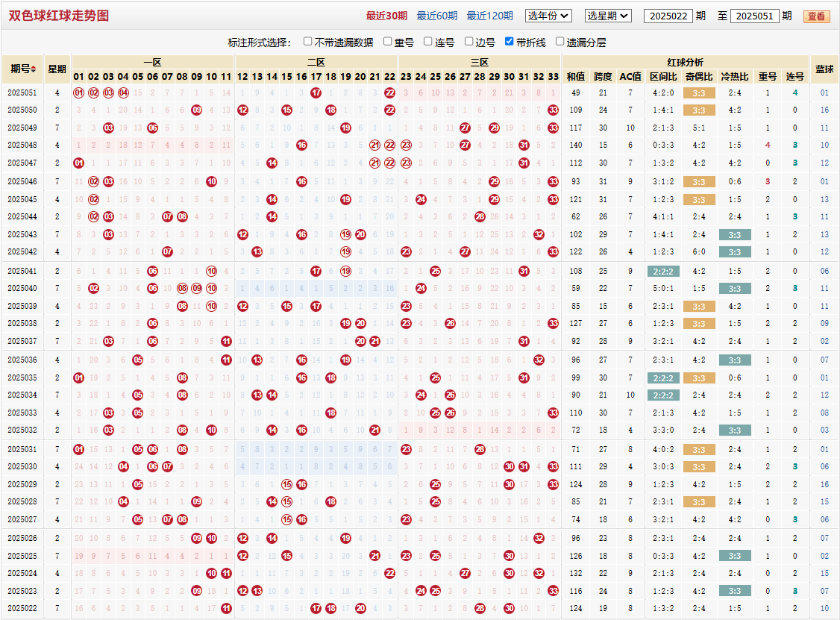This screenshot has height=620, width=840.
Task: Click red ball 14 in row 2025047
Action: [272, 163]
